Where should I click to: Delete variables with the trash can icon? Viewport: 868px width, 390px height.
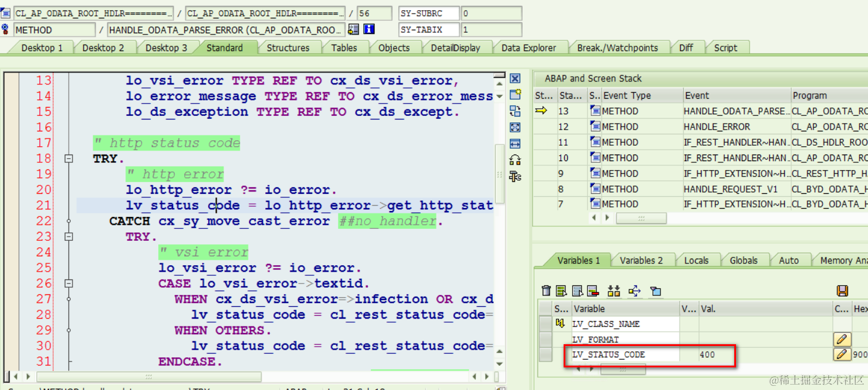[x=546, y=291]
